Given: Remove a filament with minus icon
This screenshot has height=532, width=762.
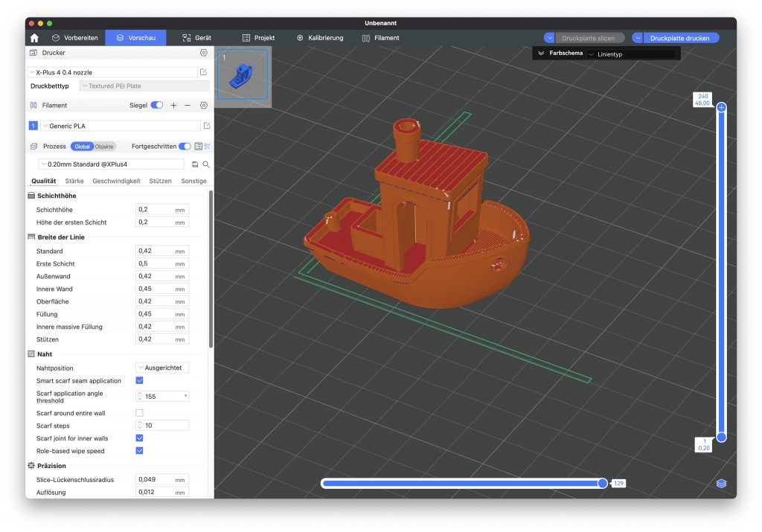Looking at the screenshot, I should [x=188, y=106].
